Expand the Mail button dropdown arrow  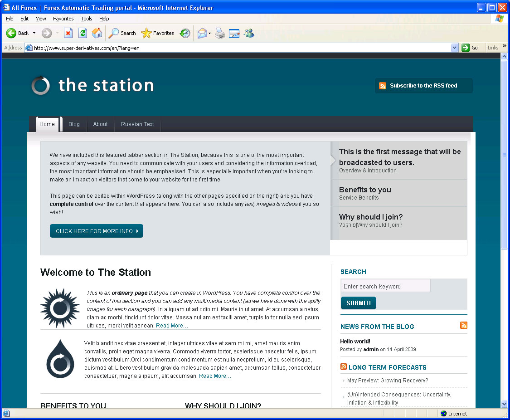click(209, 33)
